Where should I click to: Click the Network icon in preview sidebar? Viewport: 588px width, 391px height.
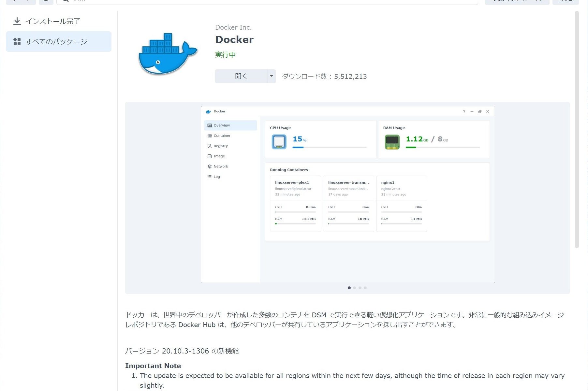[210, 167]
